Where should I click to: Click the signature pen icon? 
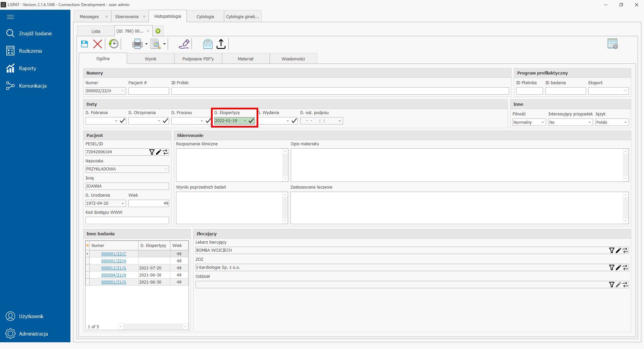pos(184,44)
